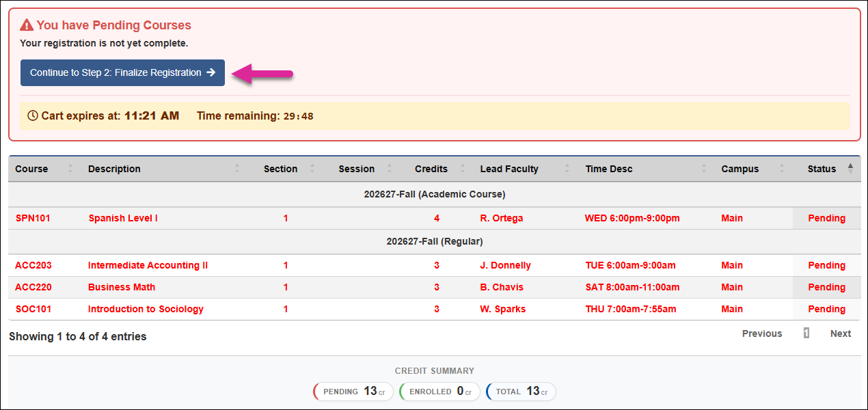Select page 1 in pagination

[x=806, y=333]
